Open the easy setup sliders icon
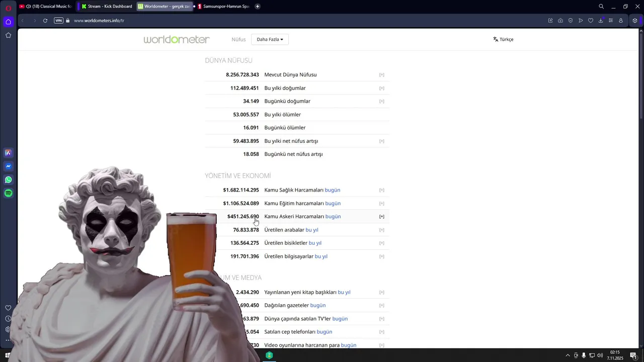This screenshot has height=362, width=644. [611, 21]
